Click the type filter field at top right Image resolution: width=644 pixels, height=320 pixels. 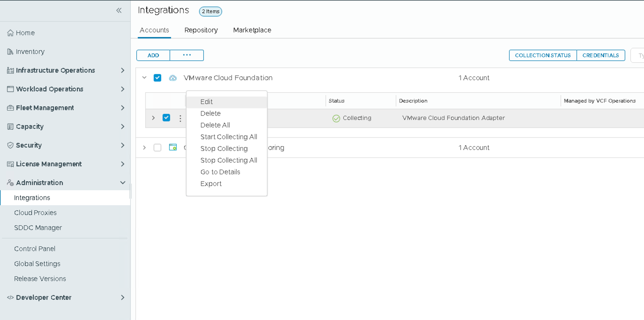pyautogui.click(x=638, y=55)
